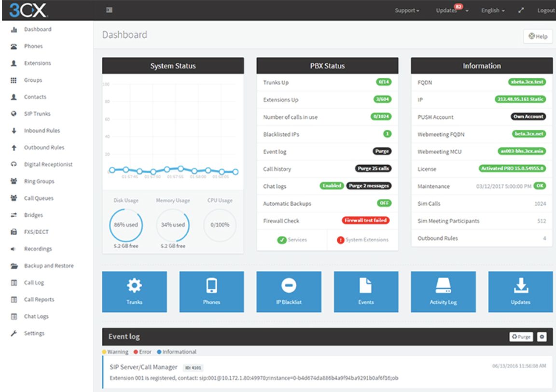Click the Settings wrench icon
This screenshot has height=392, width=556.
tap(14, 334)
